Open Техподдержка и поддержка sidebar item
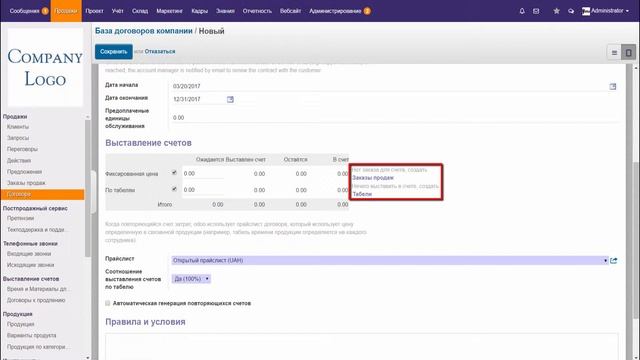The width and height of the screenshot is (640, 360). (x=37, y=230)
